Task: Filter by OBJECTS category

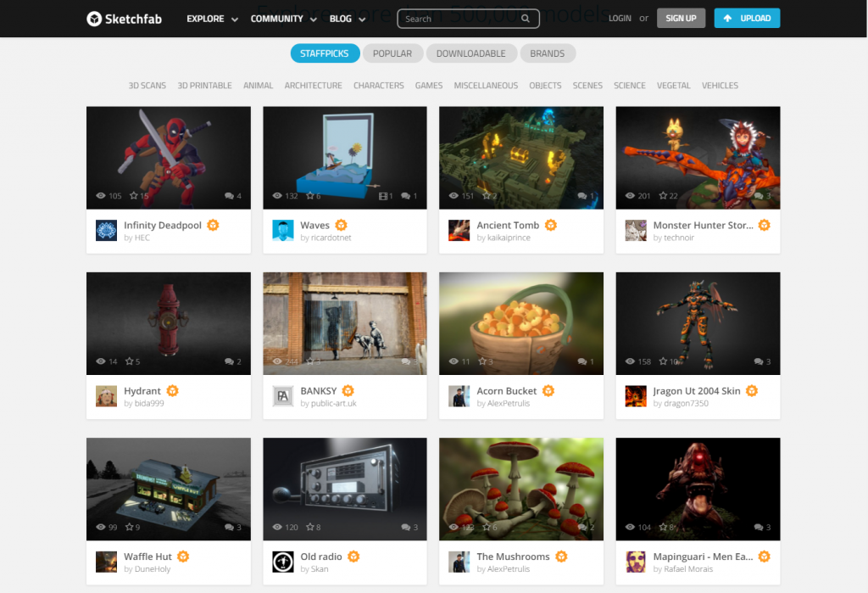Action: pyautogui.click(x=545, y=86)
